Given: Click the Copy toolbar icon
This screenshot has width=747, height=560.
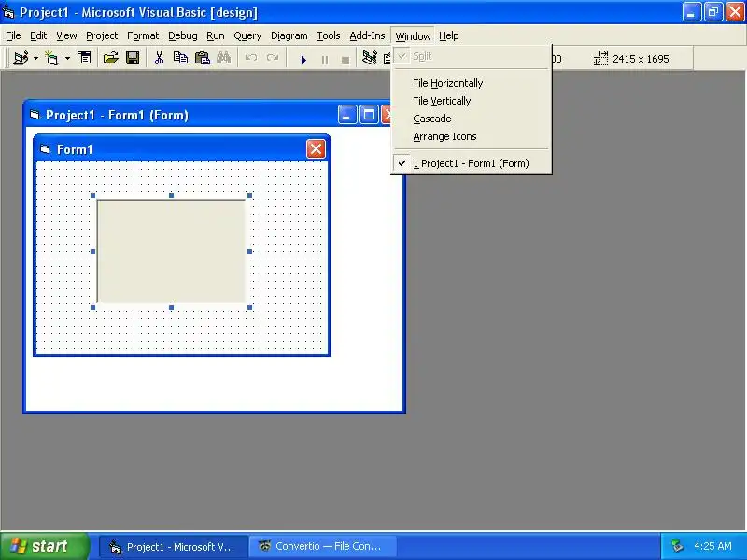Looking at the screenshot, I should point(180,58).
